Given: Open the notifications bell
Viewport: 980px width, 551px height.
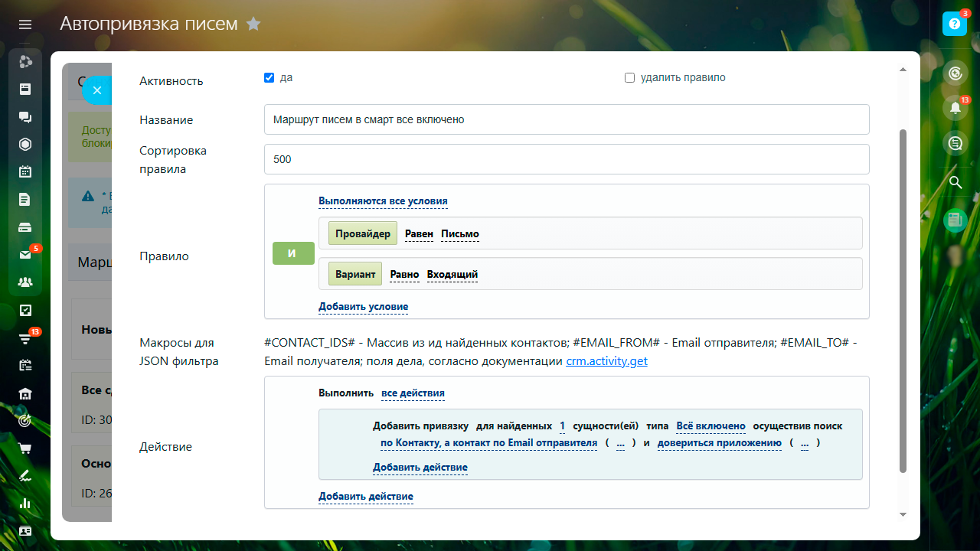Looking at the screenshot, I should pos(955,108).
